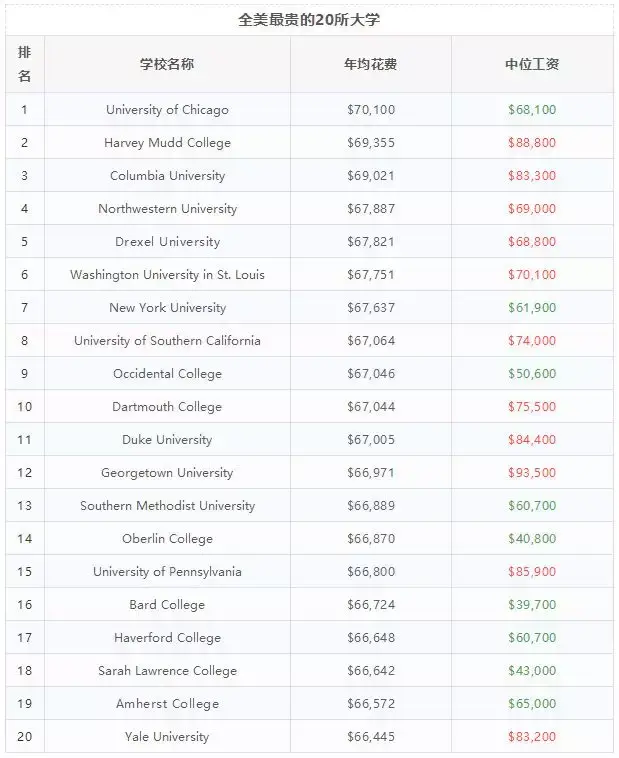
Task: Click the 排名 column header
Action: [x=24, y=64]
